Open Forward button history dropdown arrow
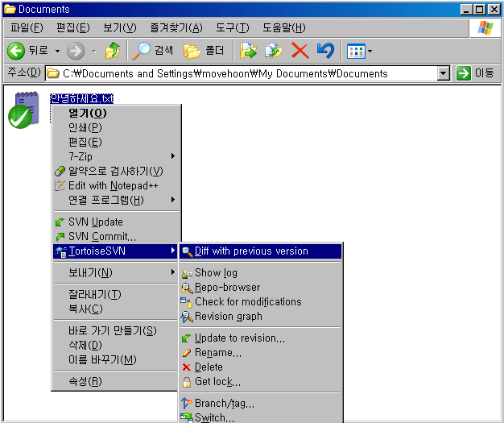504x423 pixels. [94, 51]
